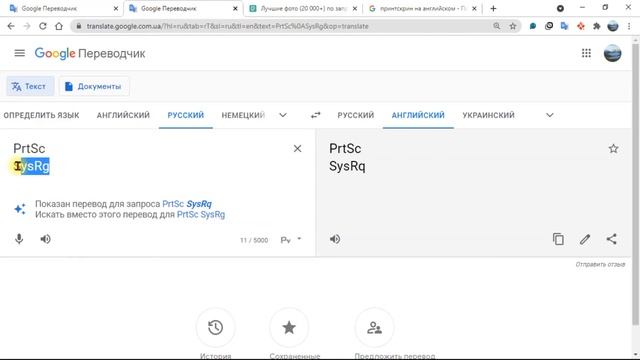Click the Google Translate extension icon
Viewport: 640px width, 360px height.
point(564,26)
